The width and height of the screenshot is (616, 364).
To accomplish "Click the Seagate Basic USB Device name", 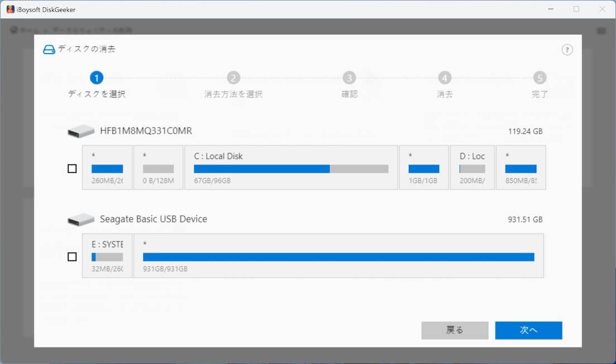I will click(x=153, y=219).
